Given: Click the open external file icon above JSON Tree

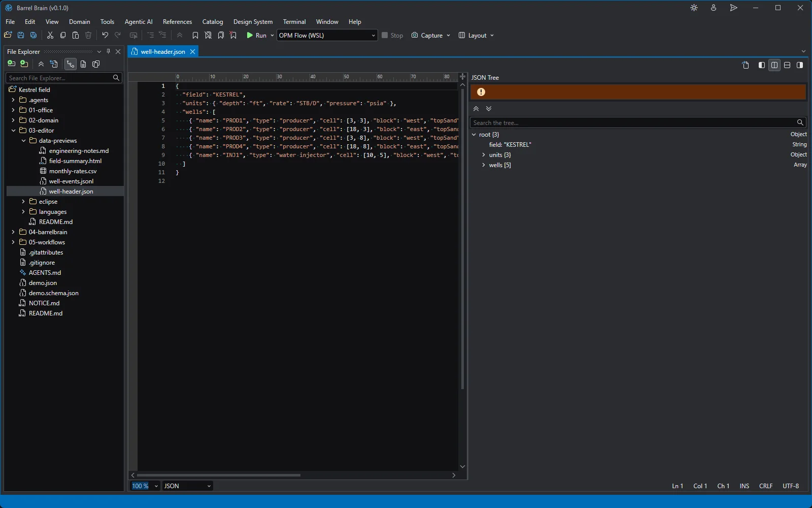Looking at the screenshot, I should pyautogui.click(x=746, y=65).
